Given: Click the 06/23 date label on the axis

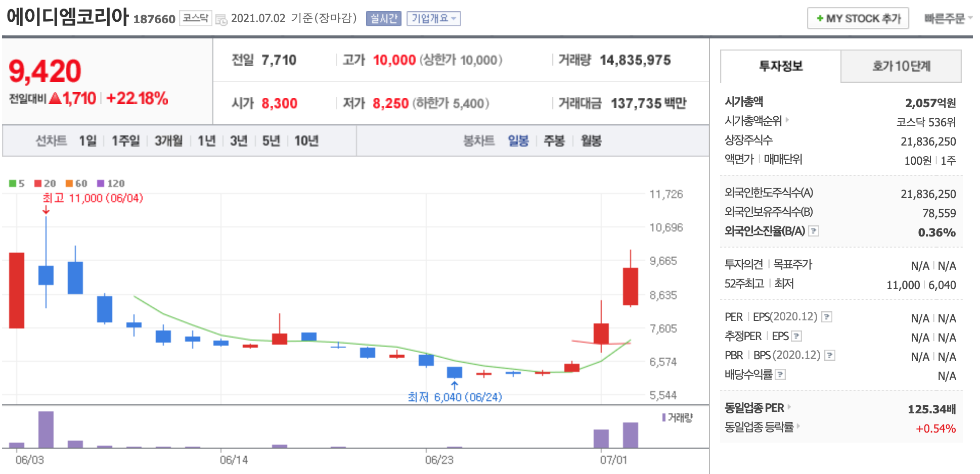Looking at the screenshot, I should click(439, 460).
